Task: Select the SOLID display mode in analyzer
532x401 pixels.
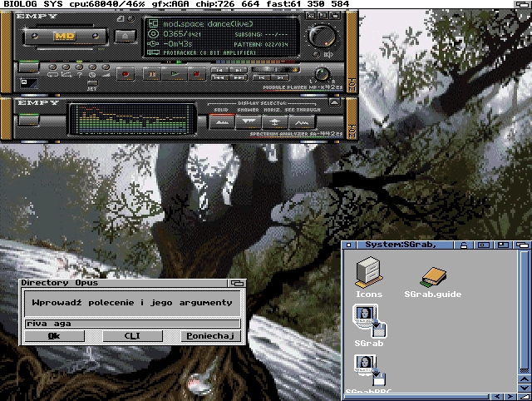Action: pyautogui.click(x=222, y=122)
